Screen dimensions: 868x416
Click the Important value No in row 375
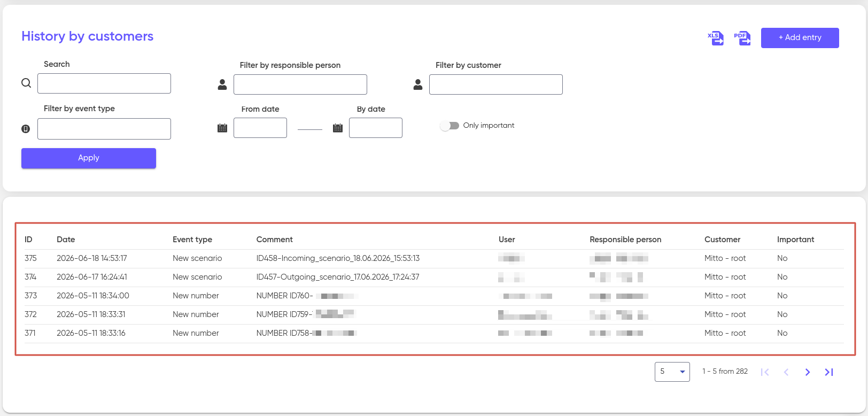pos(782,258)
